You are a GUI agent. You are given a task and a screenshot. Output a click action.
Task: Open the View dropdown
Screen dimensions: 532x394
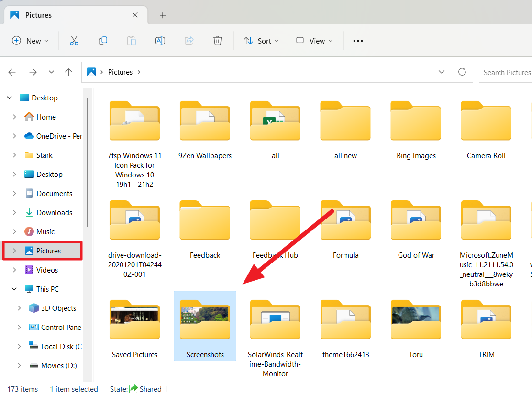click(x=313, y=41)
